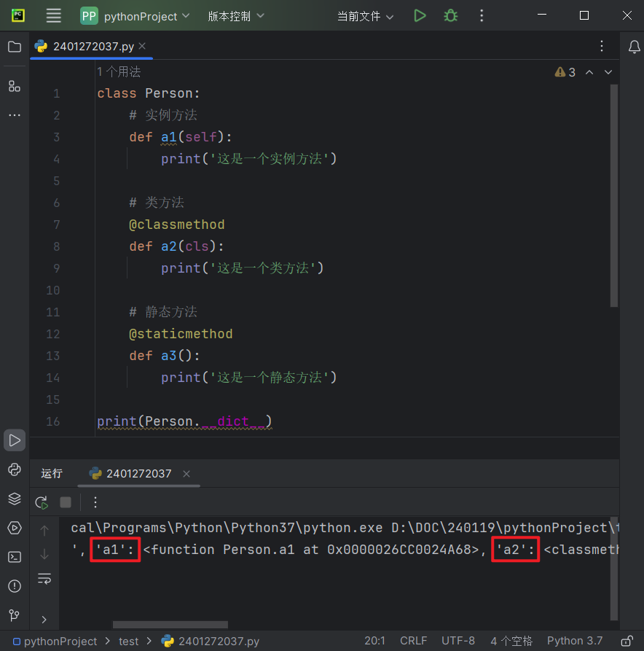Start debugging with the bug icon
This screenshot has height=651, width=644.
(451, 16)
